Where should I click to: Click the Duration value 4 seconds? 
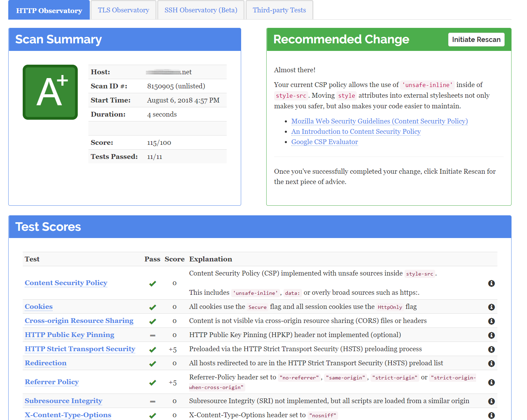point(162,114)
